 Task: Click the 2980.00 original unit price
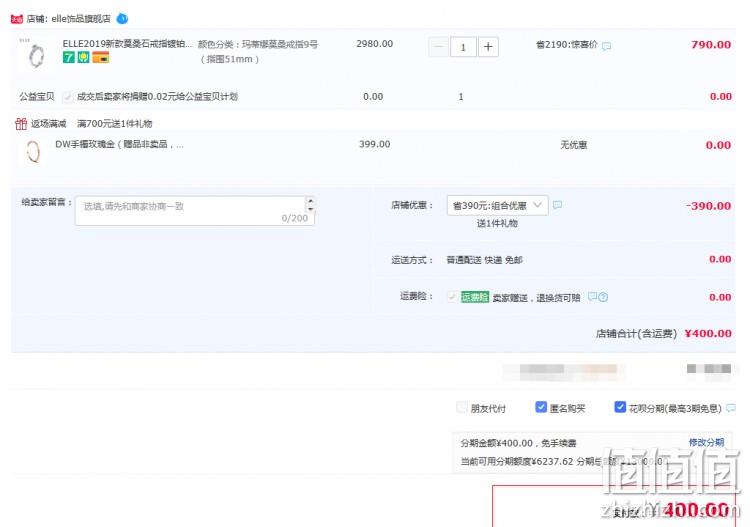375,44
